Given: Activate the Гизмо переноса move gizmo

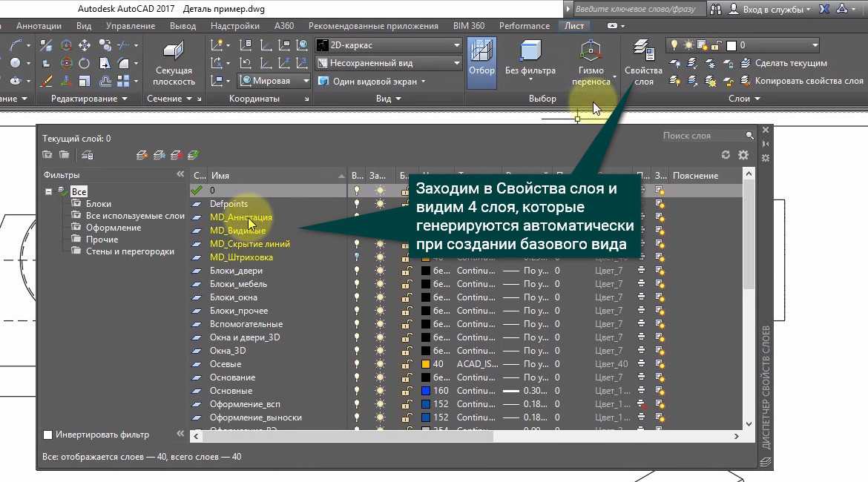Looking at the screenshot, I should point(591,63).
